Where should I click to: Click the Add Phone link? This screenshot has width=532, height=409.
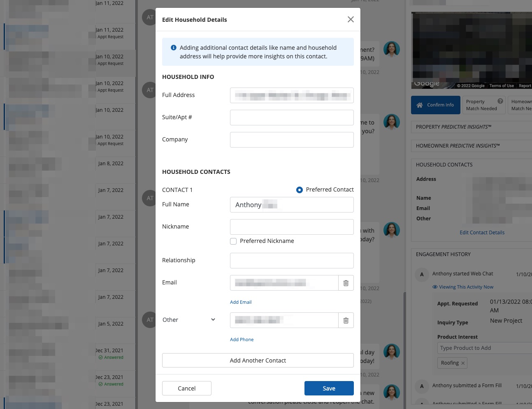click(242, 340)
